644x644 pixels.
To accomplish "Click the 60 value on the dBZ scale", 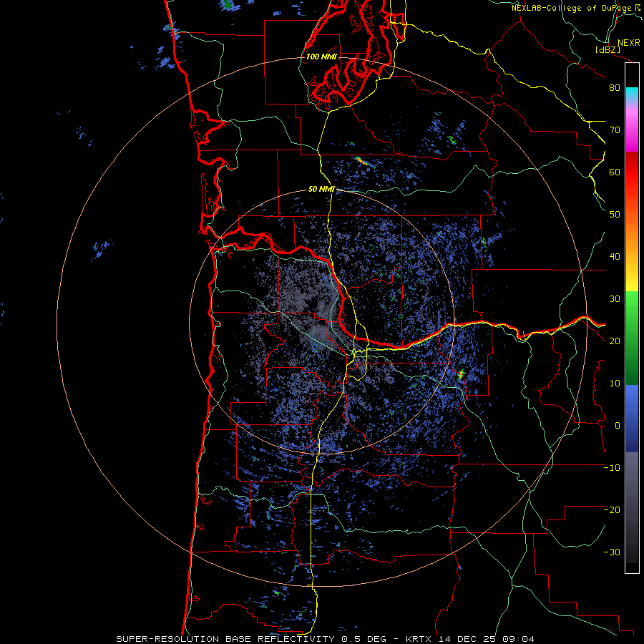I will coord(615,172).
